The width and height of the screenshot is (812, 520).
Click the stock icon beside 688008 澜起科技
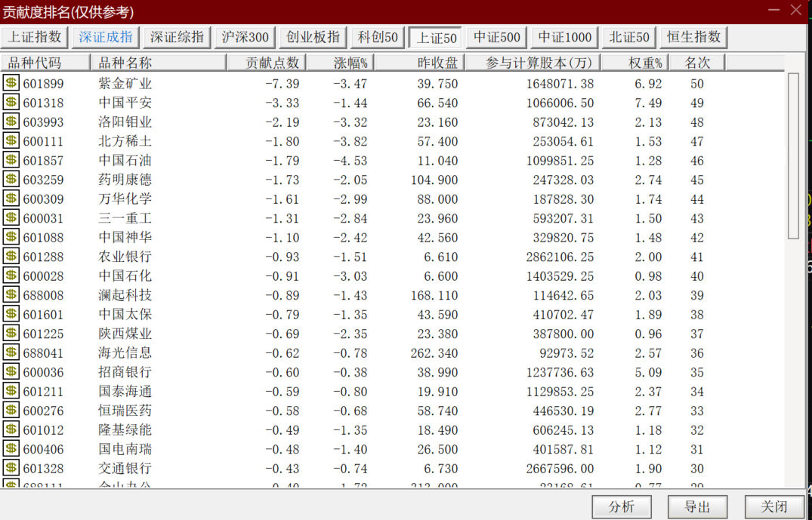pos(11,294)
